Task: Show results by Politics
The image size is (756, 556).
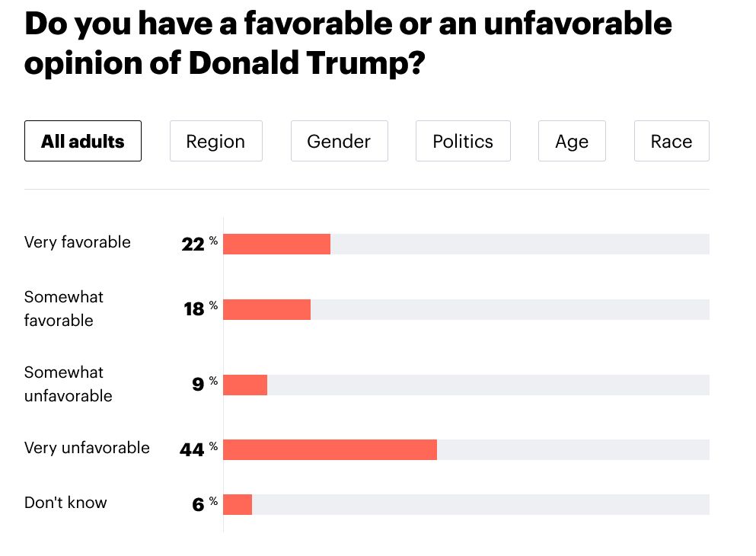Action: click(463, 141)
